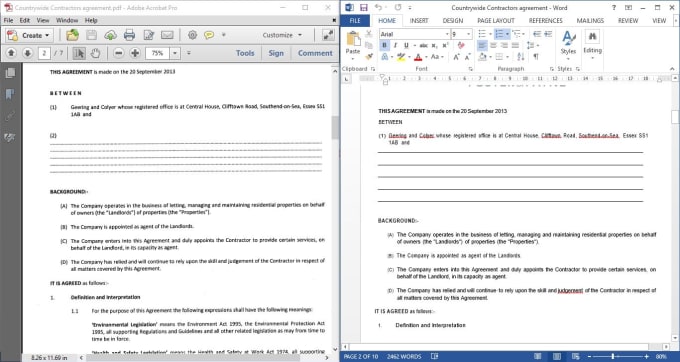Click Save icon in Word title bar
This screenshot has height=362, width=680.
tap(363, 7)
